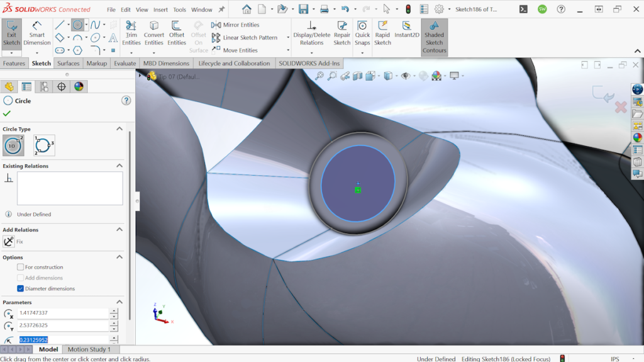Uncheck Diameter dimensions checkbox
Image resolution: width=644 pixels, height=362 pixels.
click(x=21, y=288)
